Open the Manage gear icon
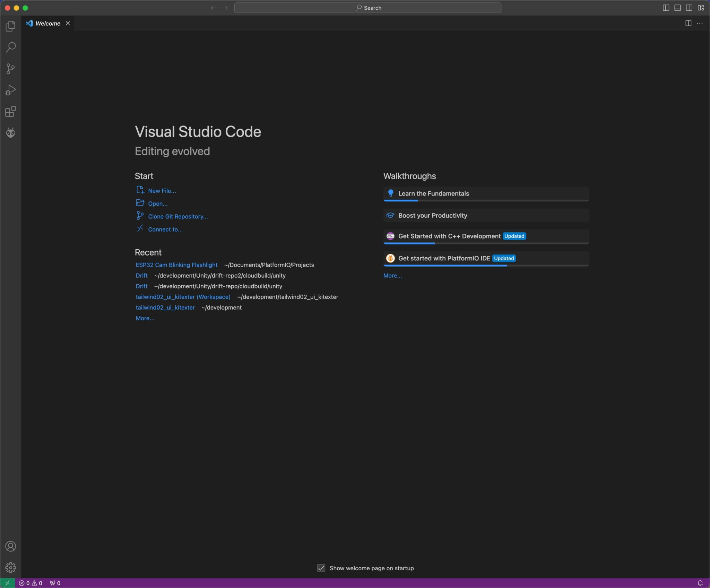The image size is (710, 588). tap(10, 568)
